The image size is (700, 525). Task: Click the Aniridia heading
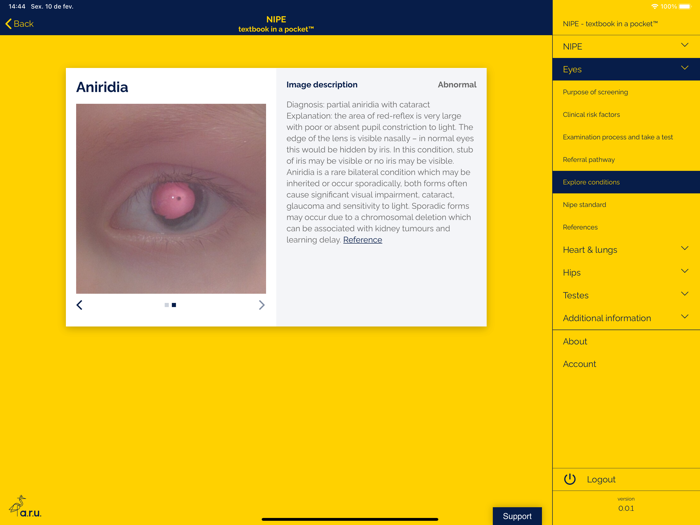click(x=102, y=87)
